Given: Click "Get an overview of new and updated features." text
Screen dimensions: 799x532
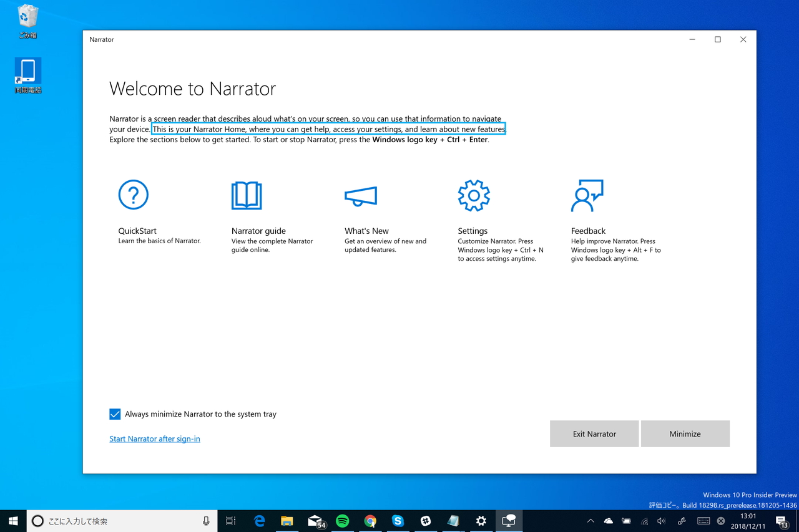Looking at the screenshot, I should point(385,246).
